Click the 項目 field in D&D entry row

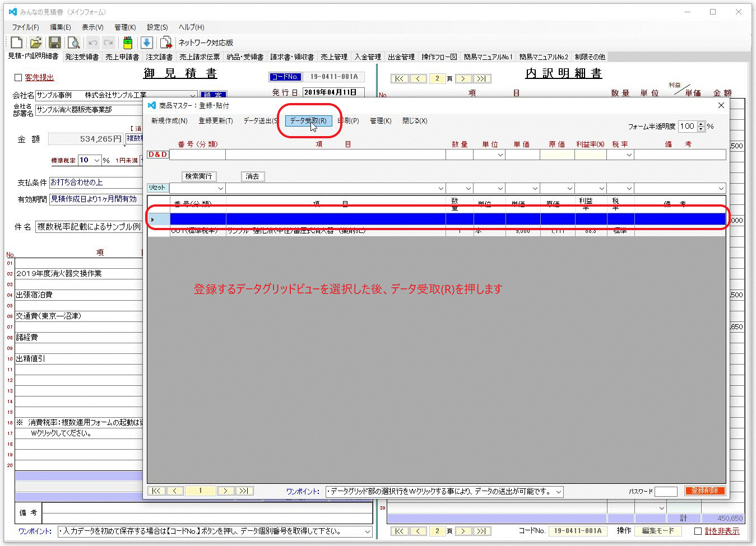[336, 155]
